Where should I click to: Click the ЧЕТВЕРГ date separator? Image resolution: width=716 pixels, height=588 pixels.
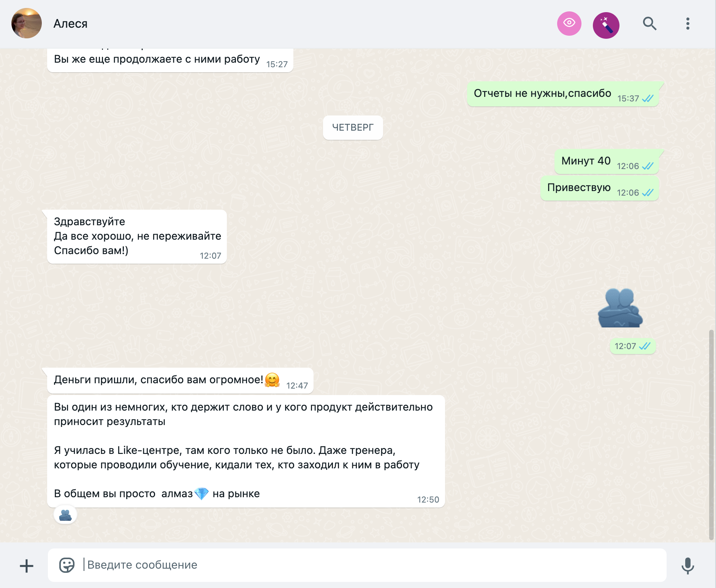(x=353, y=127)
